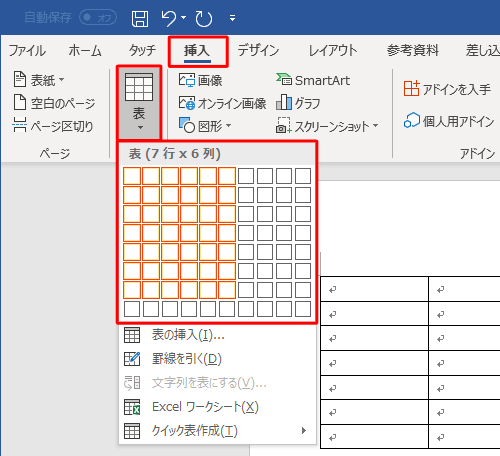500x456 pixels.
Task: Click the Save icon in the title bar
Action: [140, 18]
